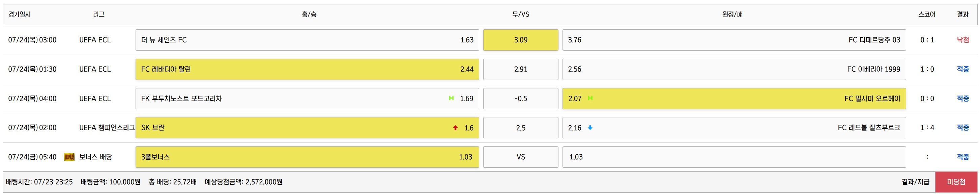Click the 경기일시 column header
This screenshot has width=980, height=194.
(20, 15)
